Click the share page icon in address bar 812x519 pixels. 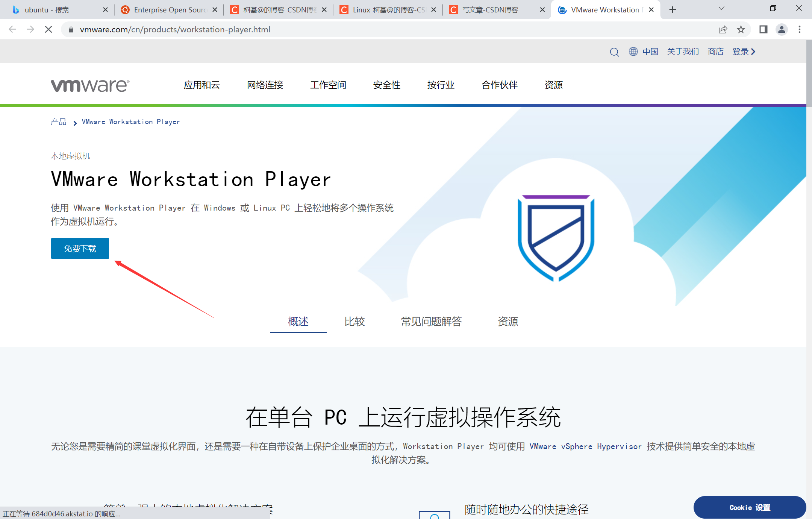point(723,29)
